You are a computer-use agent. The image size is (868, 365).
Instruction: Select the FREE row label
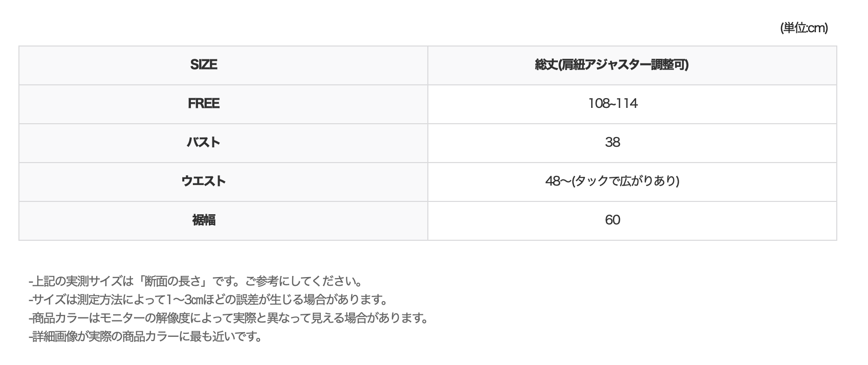[x=204, y=104]
